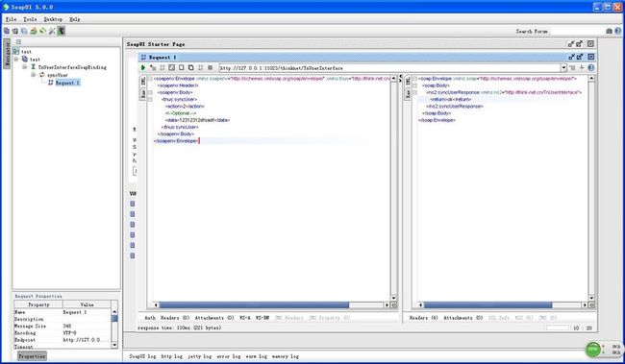Open response Headers (4) tab
This screenshot has width=625, height=364.
[423, 318]
